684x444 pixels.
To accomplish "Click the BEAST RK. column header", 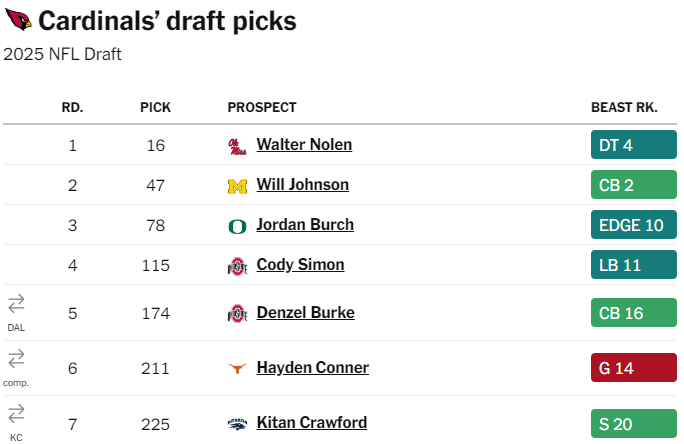I will (624, 107).
